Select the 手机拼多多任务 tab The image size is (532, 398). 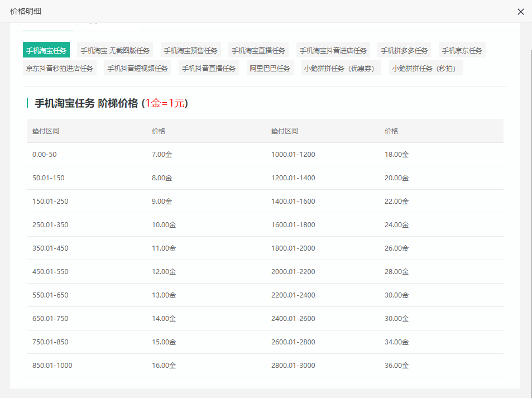tap(404, 50)
